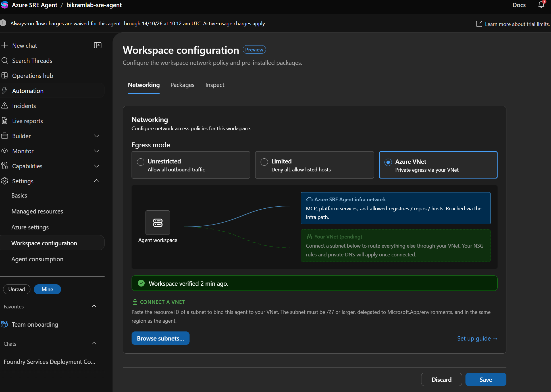
Task: Click the Monitor eye icon
Action: [x=5, y=151]
